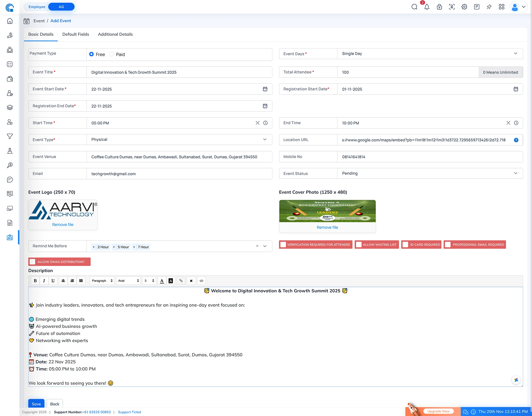Click the Remove file link under AARVI logo
The width and height of the screenshot is (532, 416).
click(63, 224)
